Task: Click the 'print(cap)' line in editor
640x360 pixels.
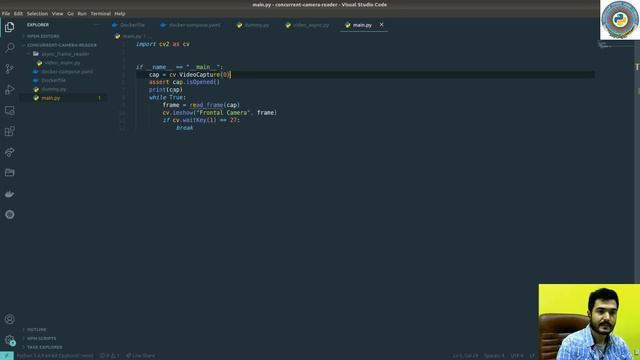Action: point(166,90)
